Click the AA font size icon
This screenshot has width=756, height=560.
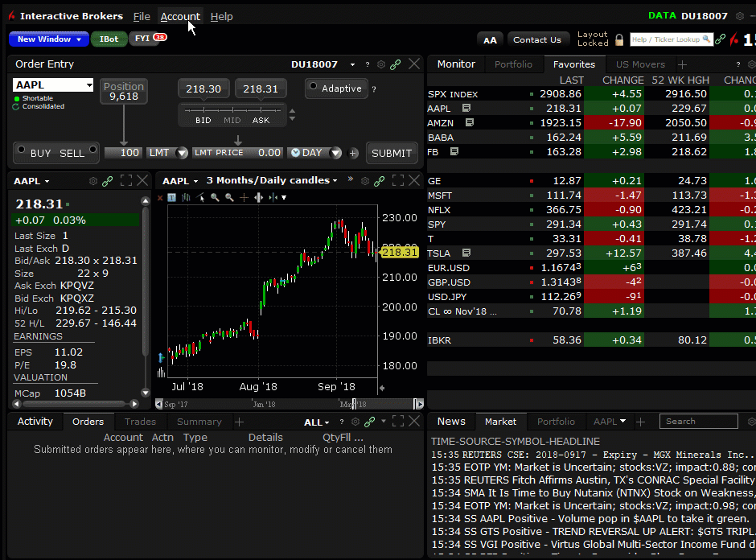490,39
